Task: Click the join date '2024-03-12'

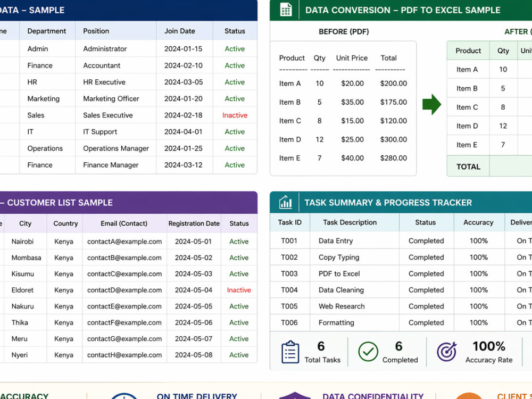Action: [x=183, y=165]
